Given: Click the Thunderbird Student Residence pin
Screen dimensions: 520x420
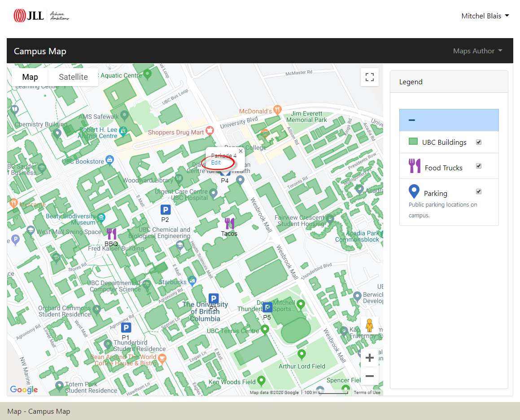Looking at the screenshot, I should pyautogui.click(x=108, y=344).
